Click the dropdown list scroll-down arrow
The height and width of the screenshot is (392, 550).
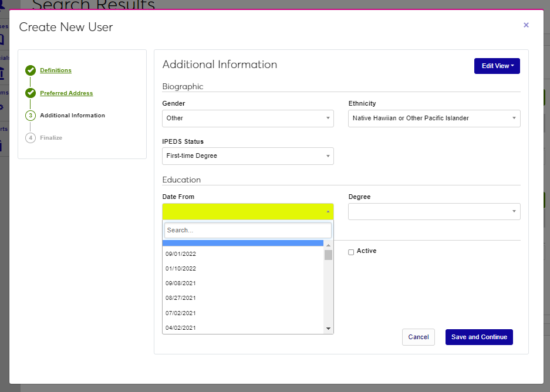pyautogui.click(x=328, y=329)
